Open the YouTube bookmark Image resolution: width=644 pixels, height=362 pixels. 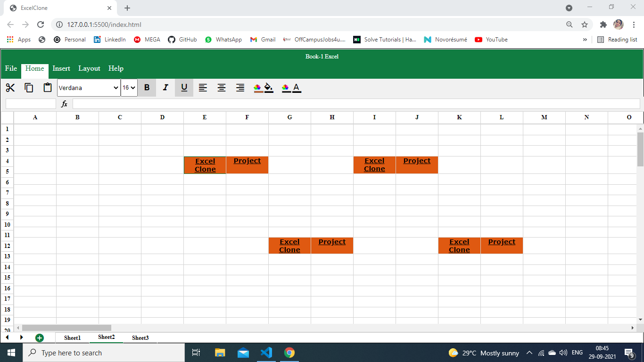pyautogui.click(x=491, y=40)
